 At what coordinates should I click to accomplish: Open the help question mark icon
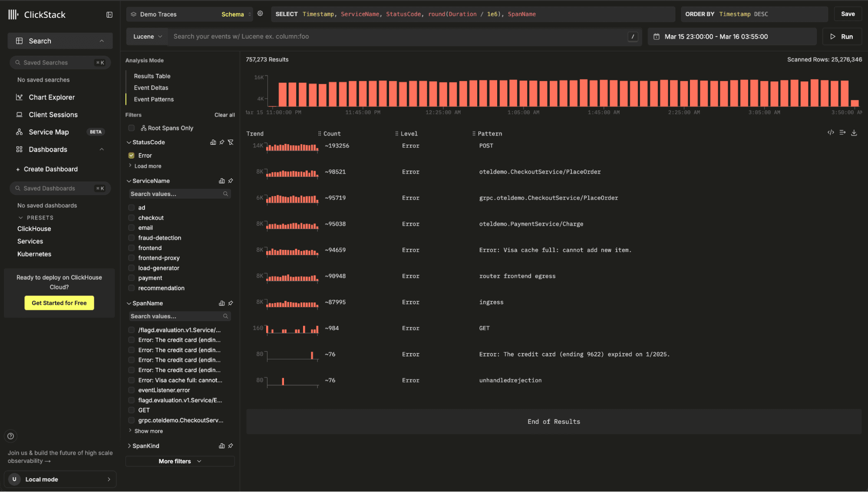pyautogui.click(x=11, y=436)
